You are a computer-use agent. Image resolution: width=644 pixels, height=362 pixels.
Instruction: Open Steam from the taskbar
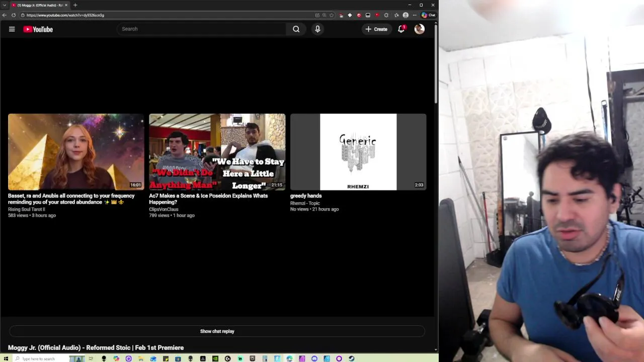(352, 358)
